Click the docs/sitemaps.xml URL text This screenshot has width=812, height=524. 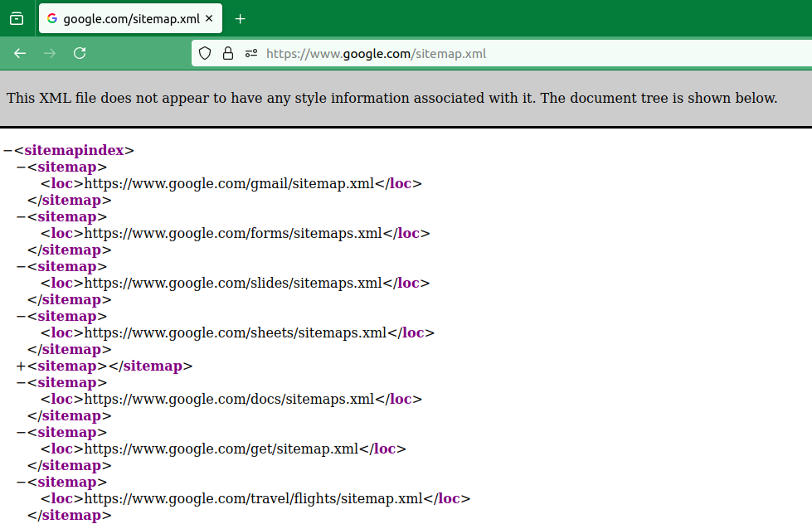click(x=229, y=399)
